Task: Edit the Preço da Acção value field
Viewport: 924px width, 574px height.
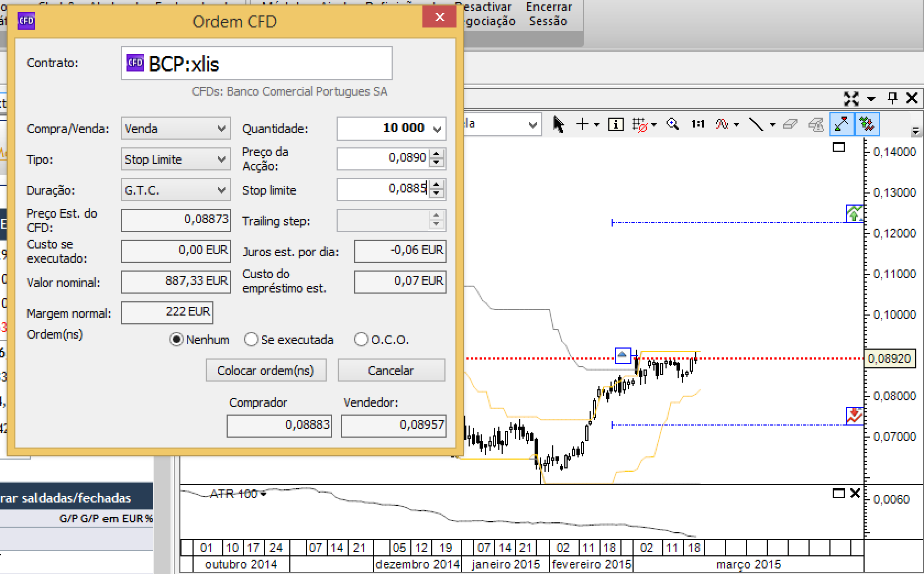Action: point(383,158)
